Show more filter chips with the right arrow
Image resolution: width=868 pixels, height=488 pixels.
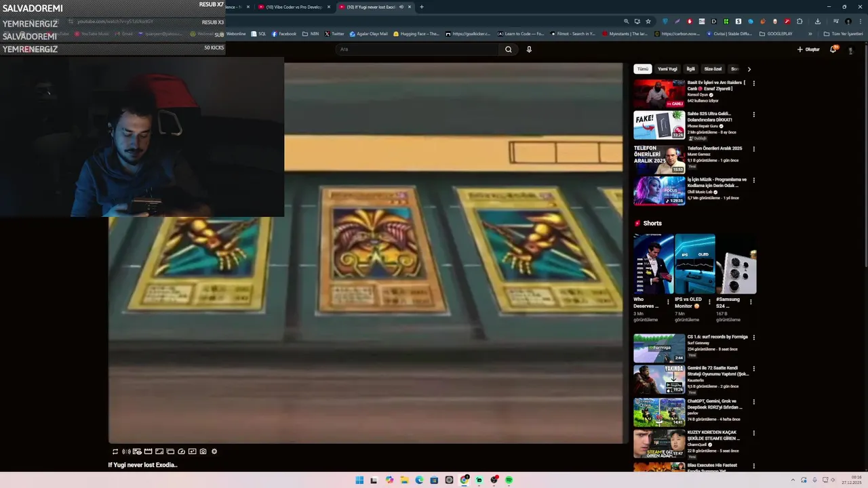pos(749,69)
